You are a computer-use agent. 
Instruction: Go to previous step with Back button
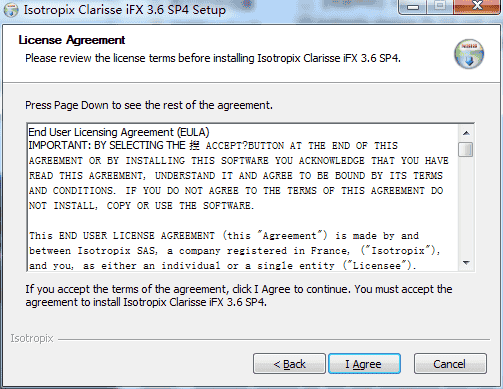[289, 364]
